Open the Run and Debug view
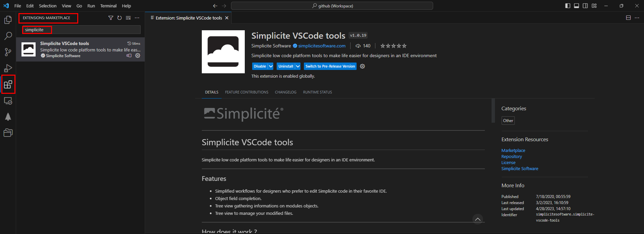Image resolution: width=644 pixels, height=234 pixels. (8, 68)
